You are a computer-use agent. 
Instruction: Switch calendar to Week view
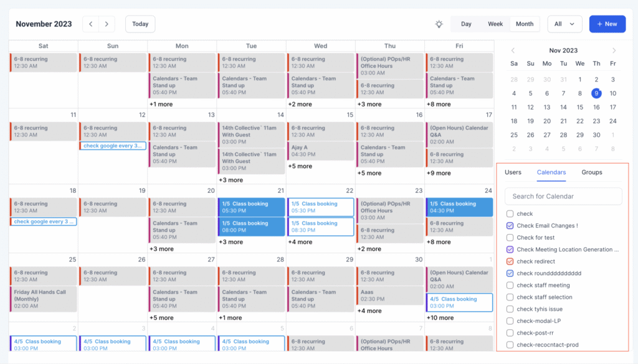(x=495, y=24)
